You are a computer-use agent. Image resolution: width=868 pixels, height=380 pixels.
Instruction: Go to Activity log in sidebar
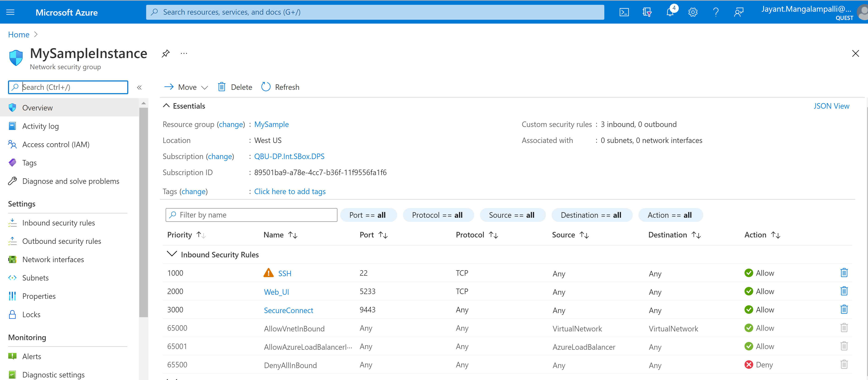coord(41,126)
